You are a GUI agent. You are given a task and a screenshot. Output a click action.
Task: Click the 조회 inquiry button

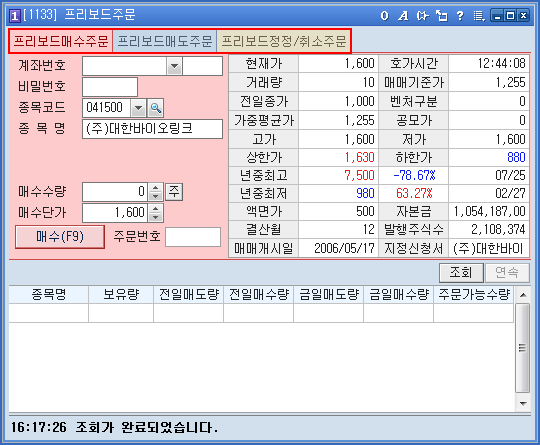[x=461, y=273]
